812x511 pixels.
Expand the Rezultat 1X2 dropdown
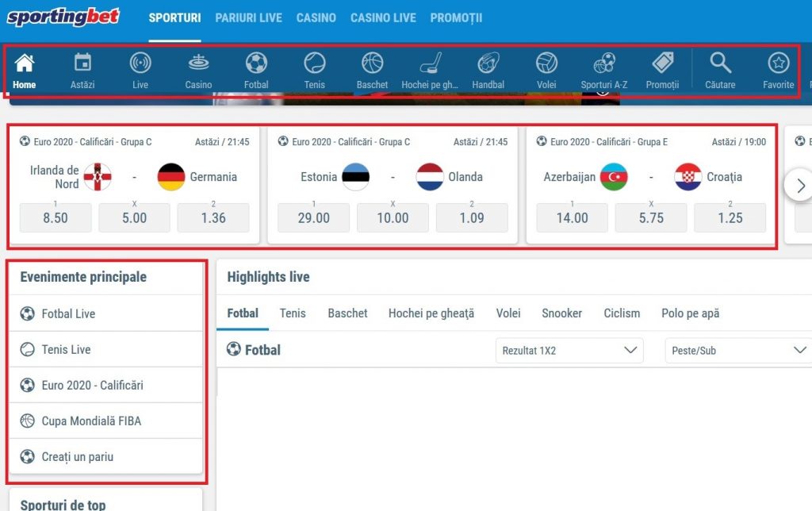click(569, 350)
